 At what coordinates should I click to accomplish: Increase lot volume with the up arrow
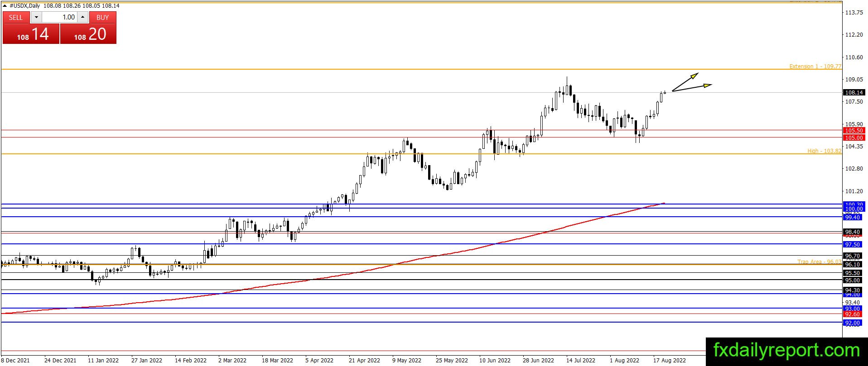[82, 17]
